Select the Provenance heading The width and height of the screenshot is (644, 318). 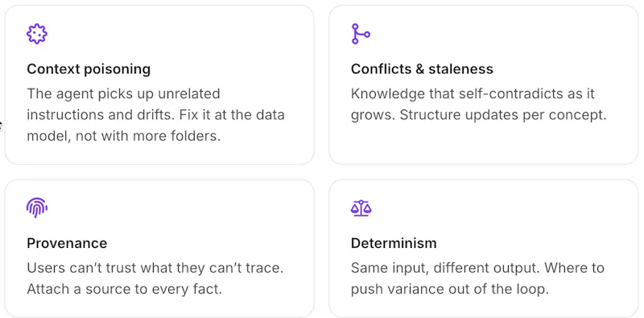pos(67,243)
